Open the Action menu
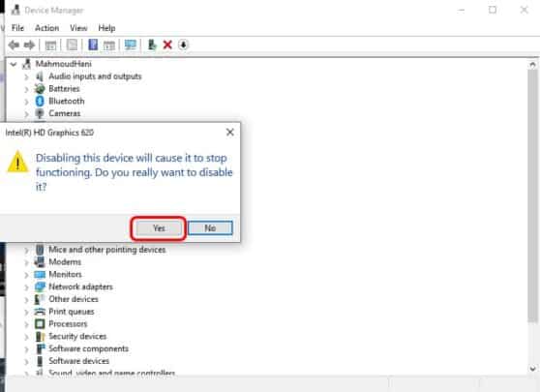 coord(46,28)
